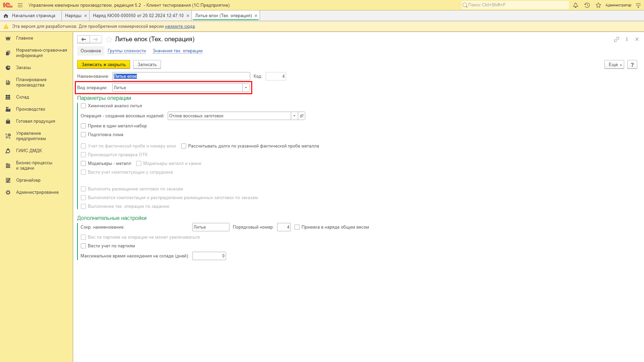Click Администратор user name

coord(618,5)
